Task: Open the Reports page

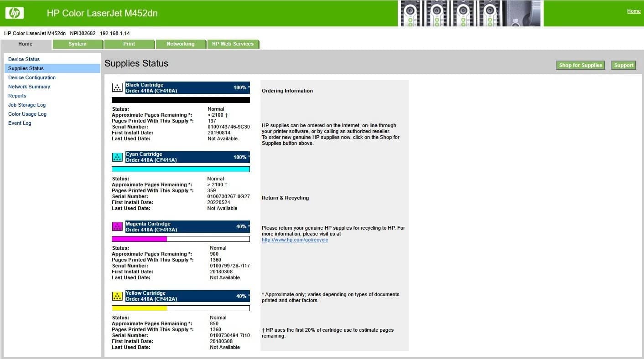Action: (17, 96)
